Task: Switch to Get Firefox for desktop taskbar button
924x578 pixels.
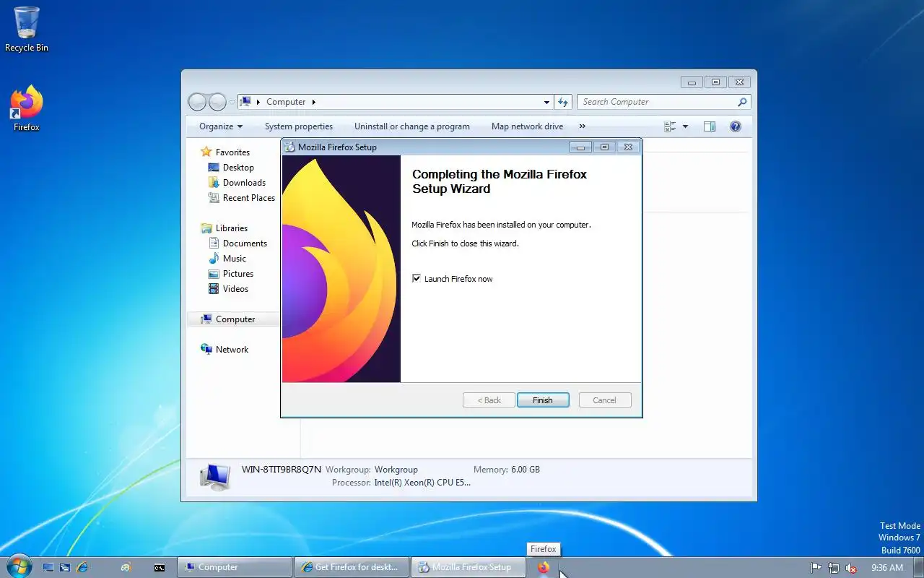Action: coord(352,567)
